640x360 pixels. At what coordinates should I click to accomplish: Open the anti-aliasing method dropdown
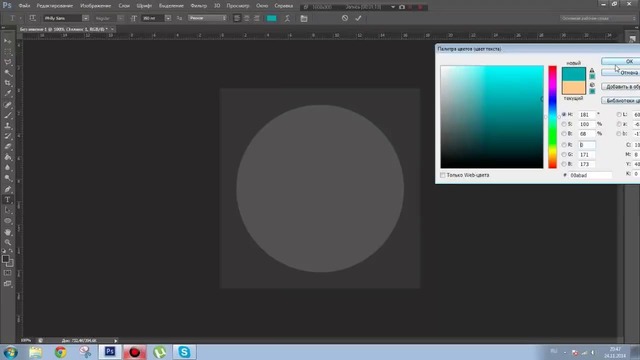click(207, 18)
